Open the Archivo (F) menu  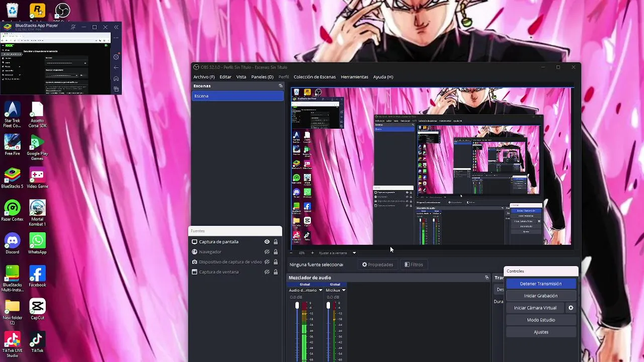(x=204, y=77)
